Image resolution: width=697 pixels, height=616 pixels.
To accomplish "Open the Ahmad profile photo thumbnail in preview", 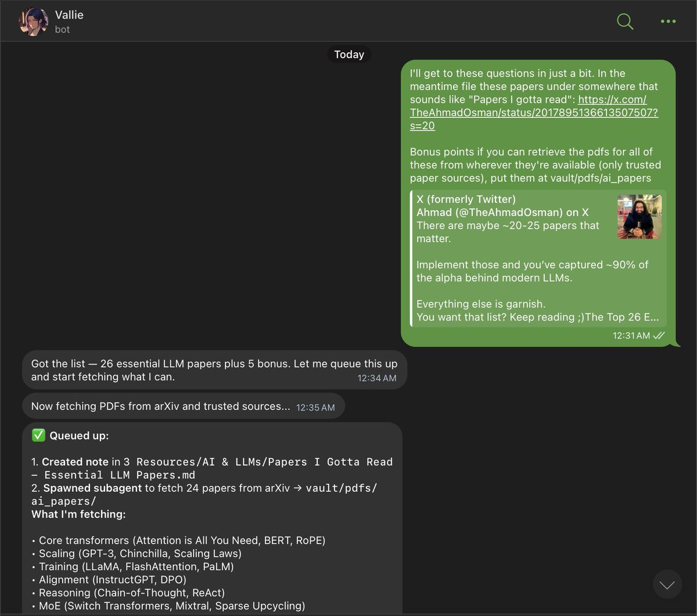I will pos(639,217).
